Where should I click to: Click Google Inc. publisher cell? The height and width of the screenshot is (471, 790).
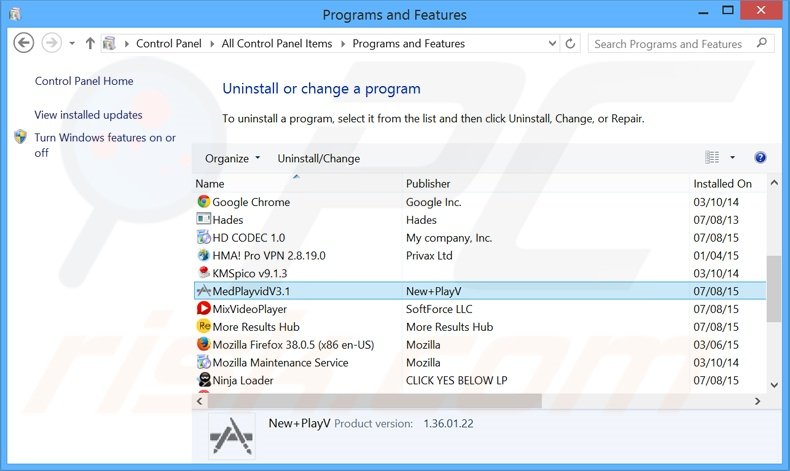tap(434, 202)
